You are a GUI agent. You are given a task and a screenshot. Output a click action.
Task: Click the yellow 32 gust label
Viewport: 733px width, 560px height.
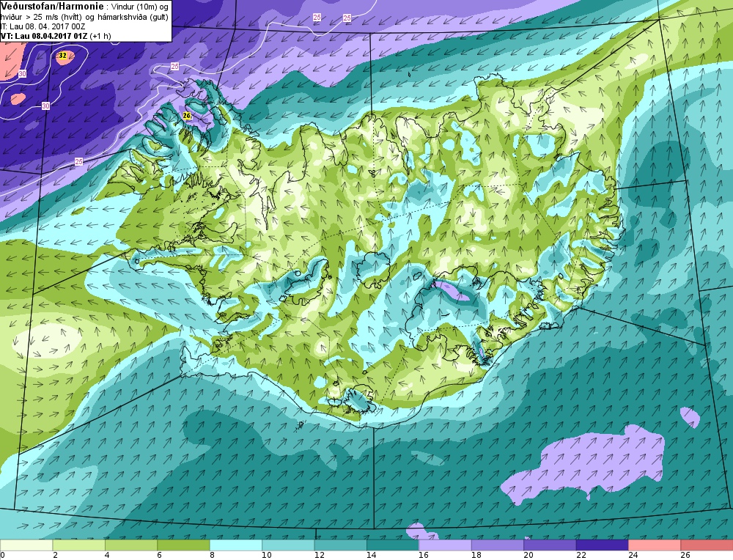(62, 56)
